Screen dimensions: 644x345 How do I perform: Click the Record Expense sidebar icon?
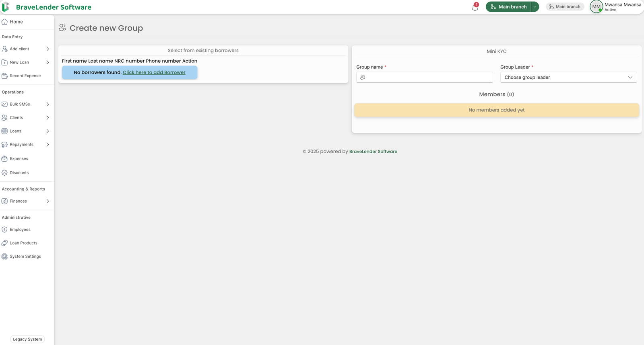pos(5,76)
